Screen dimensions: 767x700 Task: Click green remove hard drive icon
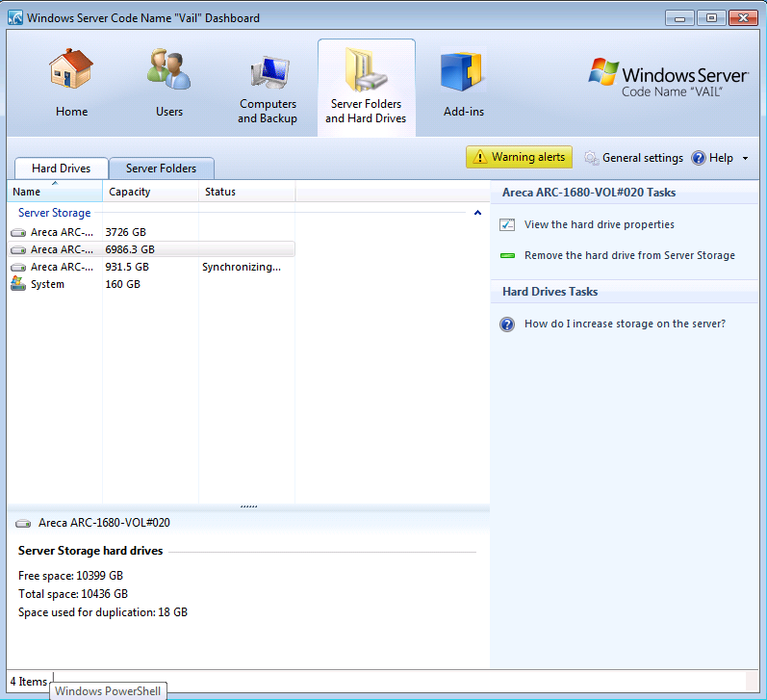(x=507, y=255)
